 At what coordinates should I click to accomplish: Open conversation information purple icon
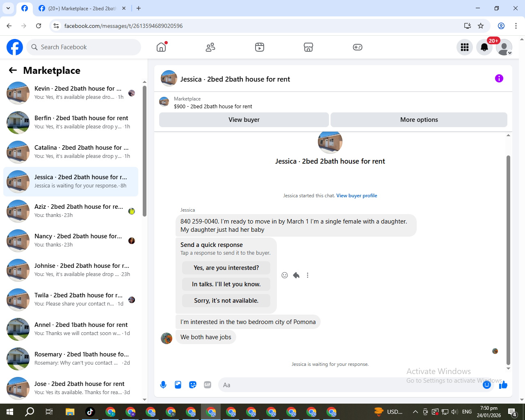(499, 78)
